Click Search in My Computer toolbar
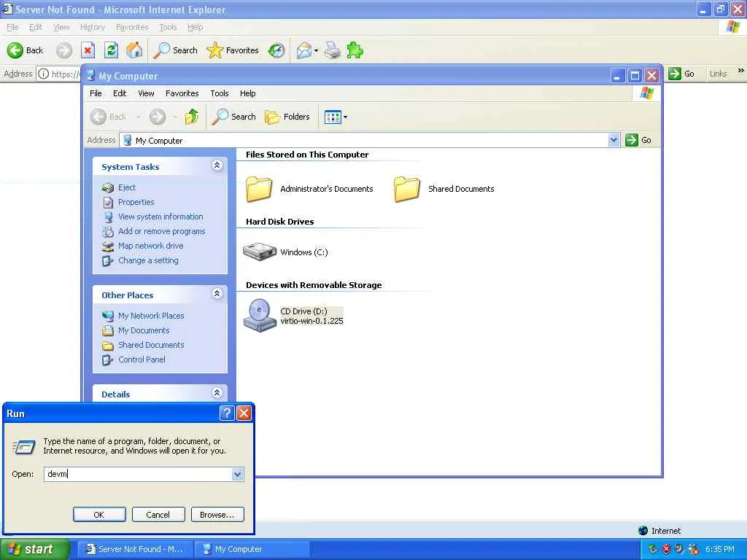Screen dimensions: 747x560 tap(234, 117)
